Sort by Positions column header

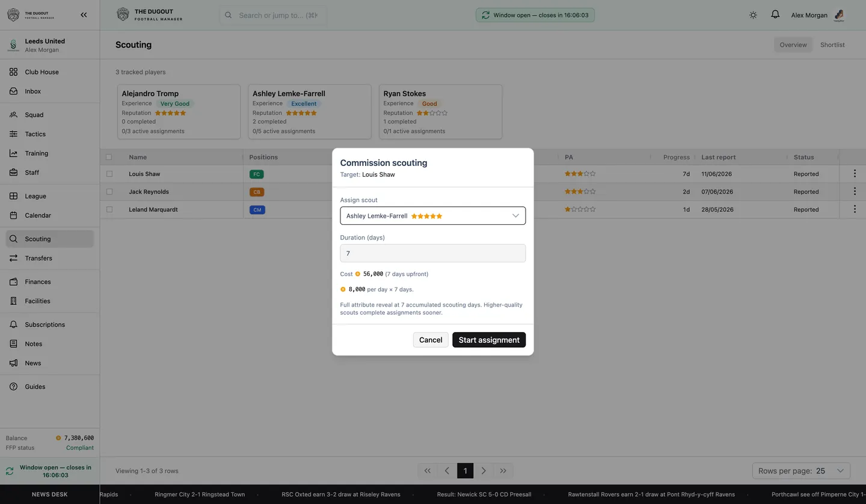click(x=263, y=157)
